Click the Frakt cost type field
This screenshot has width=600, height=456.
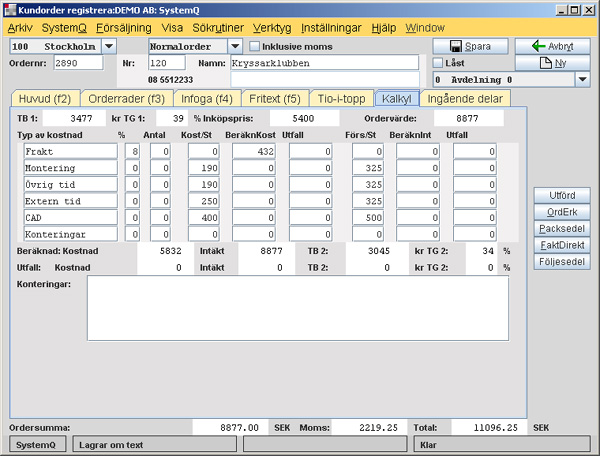click(x=70, y=151)
